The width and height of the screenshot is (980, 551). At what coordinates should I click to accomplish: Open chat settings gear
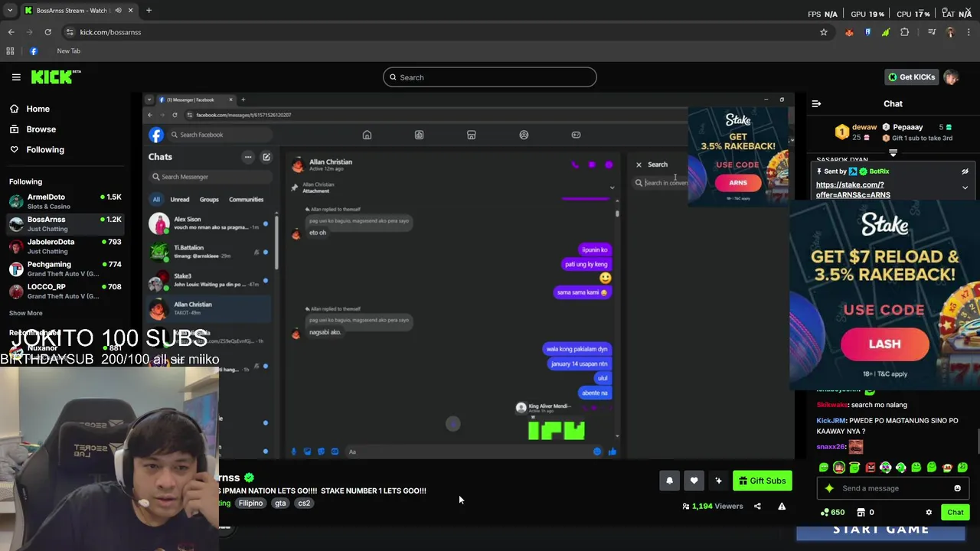[929, 512]
